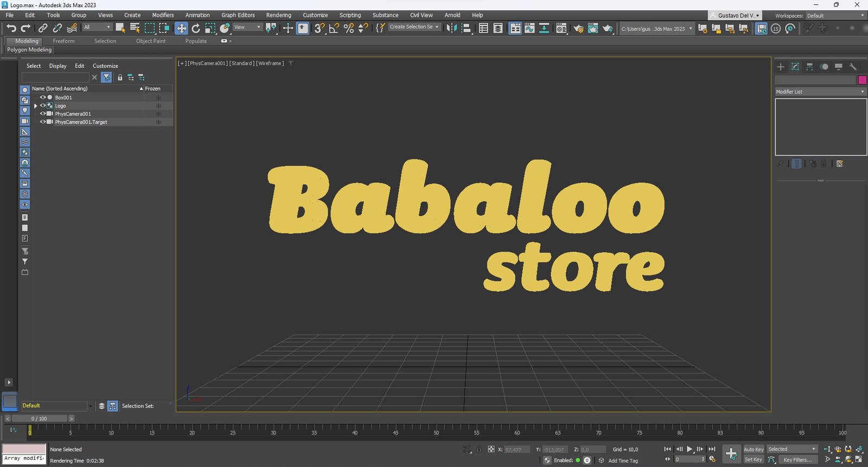
Task: Go to the end frame
Action: pos(712,449)
